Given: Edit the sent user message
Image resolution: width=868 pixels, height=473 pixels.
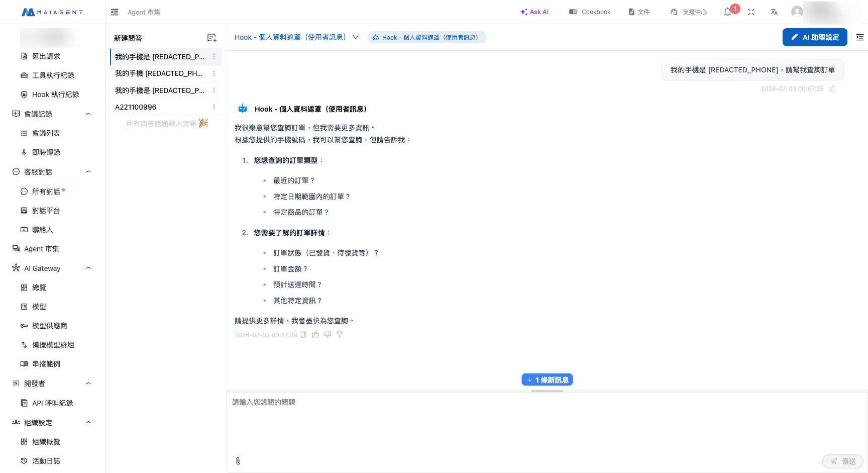Looking at the screenshot, I should 832,88.
